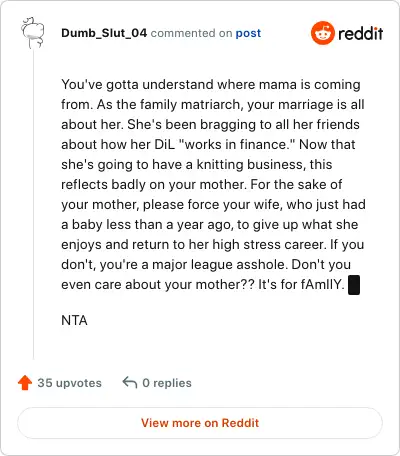Open the "0 replies" label

[167, 383]
